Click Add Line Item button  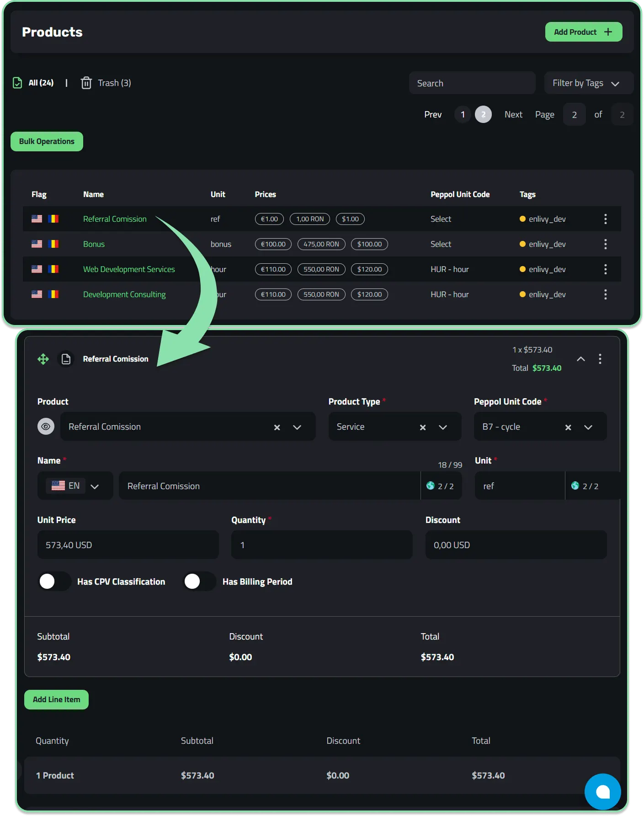tap(56, 699)
